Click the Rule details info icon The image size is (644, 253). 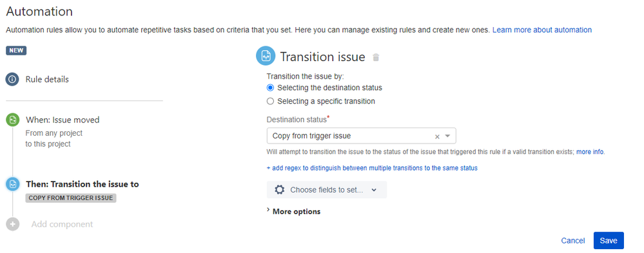(12, 79)
